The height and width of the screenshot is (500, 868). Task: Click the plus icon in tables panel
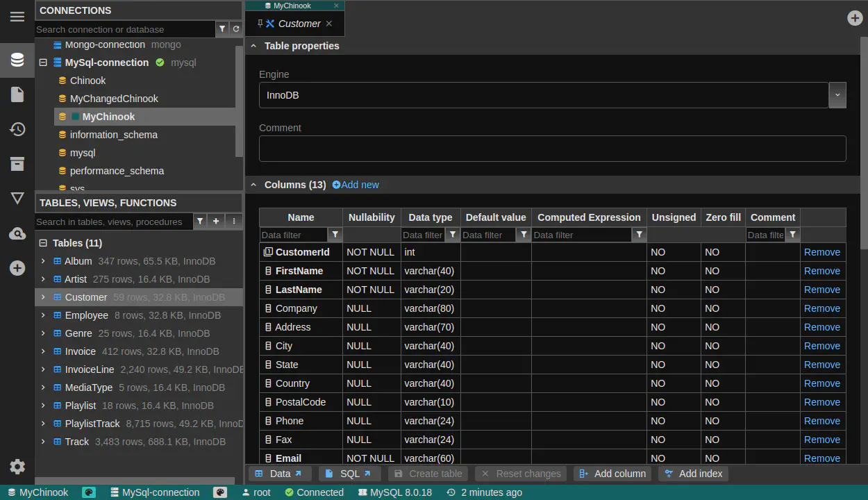point(216,222)
